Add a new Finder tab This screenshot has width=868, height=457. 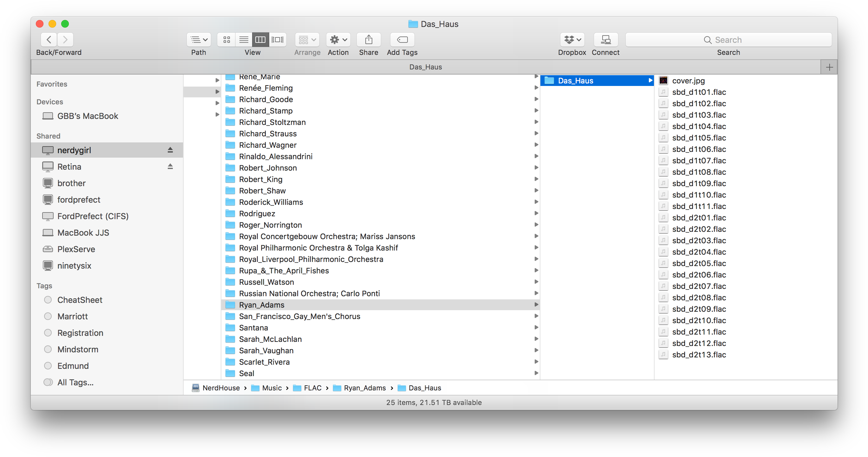pos(829,67)
